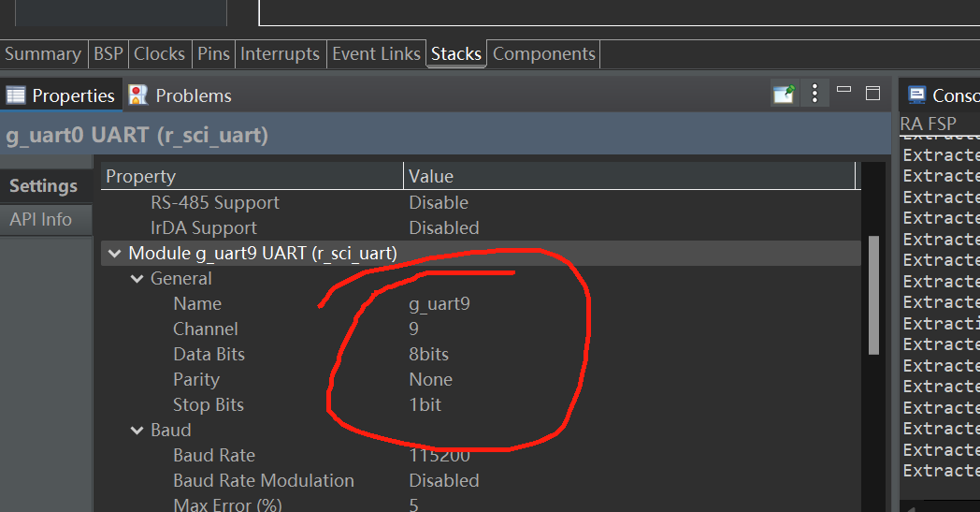The image size is (980, 512).
Task: Click the Properties table icon
Action: pyautogui.click(x=16, y=95)
